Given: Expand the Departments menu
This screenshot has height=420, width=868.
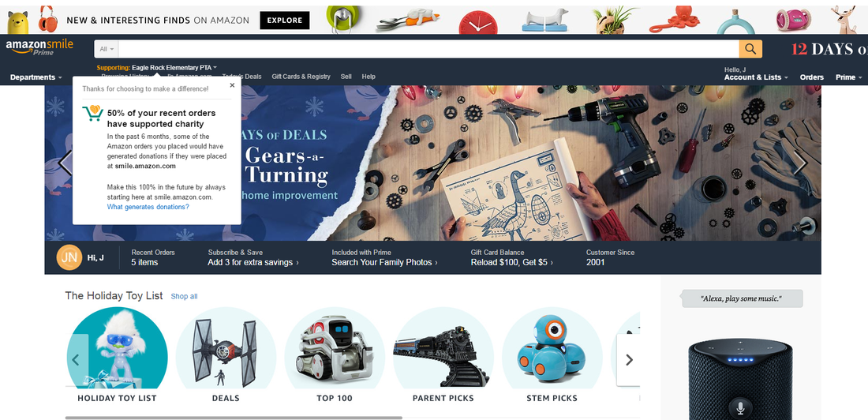Looking at the screenshot, I should click(x=36, y=77).
